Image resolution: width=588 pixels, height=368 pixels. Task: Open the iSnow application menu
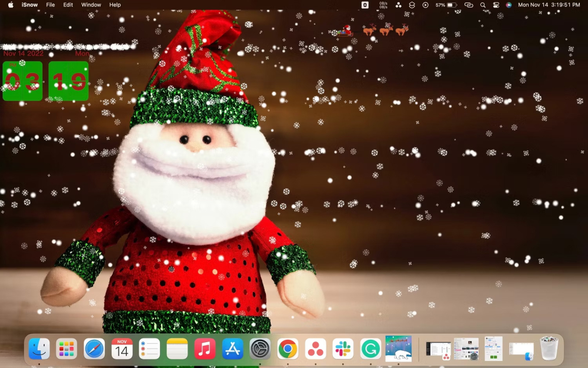coord(29,5)
